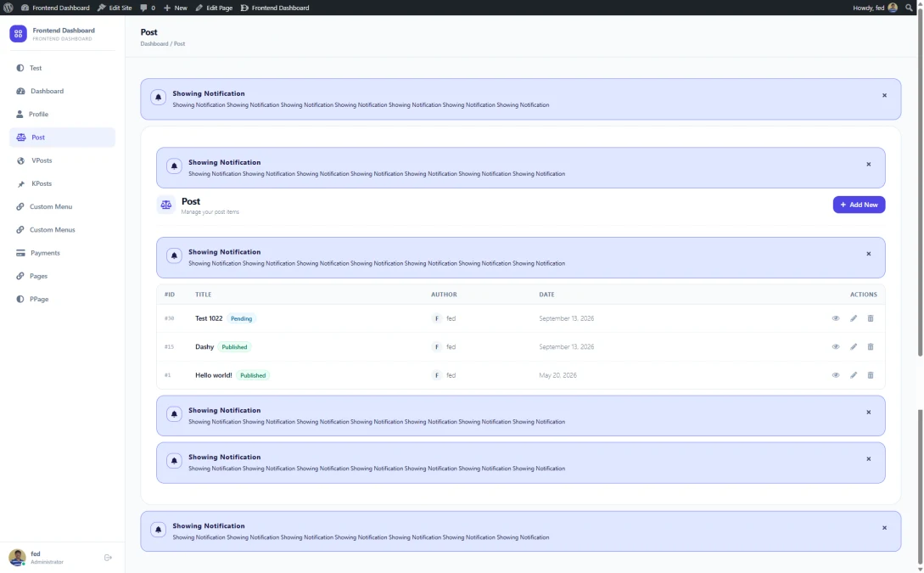Click the Pending status badge
The width and height of the screenshot is (924, 573).
click(x=241, y=318)
